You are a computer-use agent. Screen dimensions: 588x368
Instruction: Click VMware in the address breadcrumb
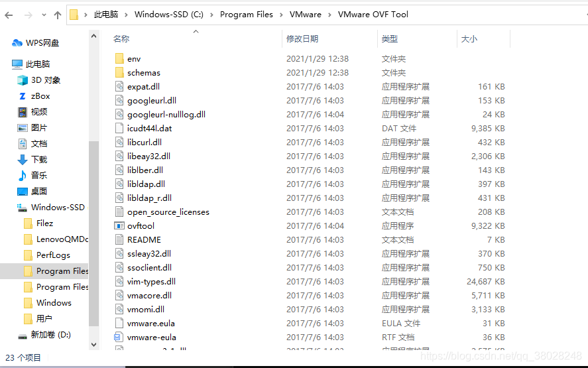click(x=305, y=15)
